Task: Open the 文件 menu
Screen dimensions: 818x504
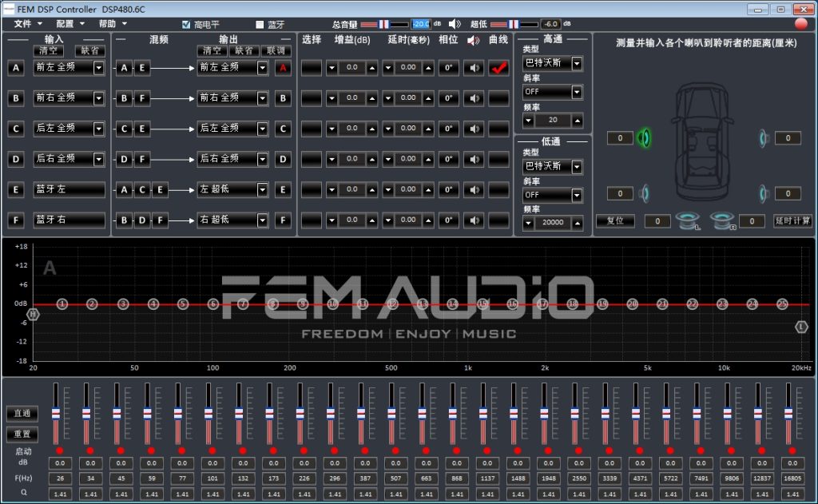Action: pos(27,24)
